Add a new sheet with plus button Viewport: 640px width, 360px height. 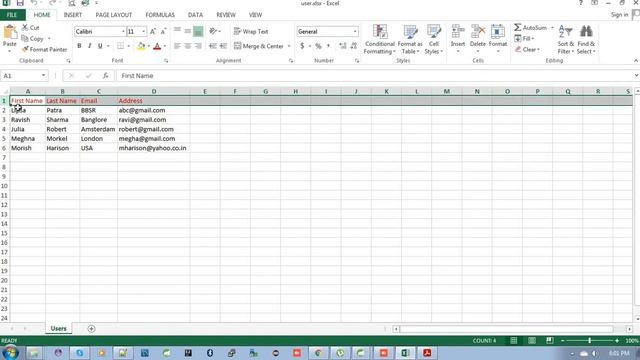coord(91,329)
